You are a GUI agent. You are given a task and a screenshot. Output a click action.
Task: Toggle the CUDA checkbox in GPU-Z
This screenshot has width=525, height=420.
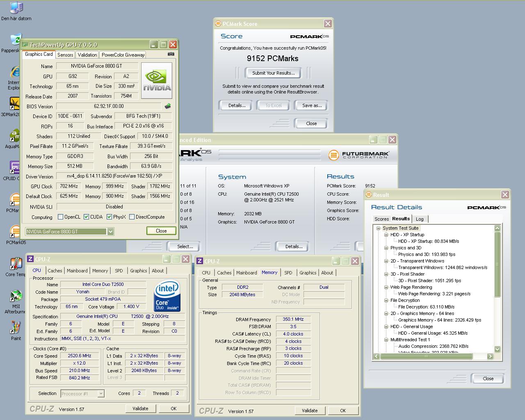pos(87,217)
